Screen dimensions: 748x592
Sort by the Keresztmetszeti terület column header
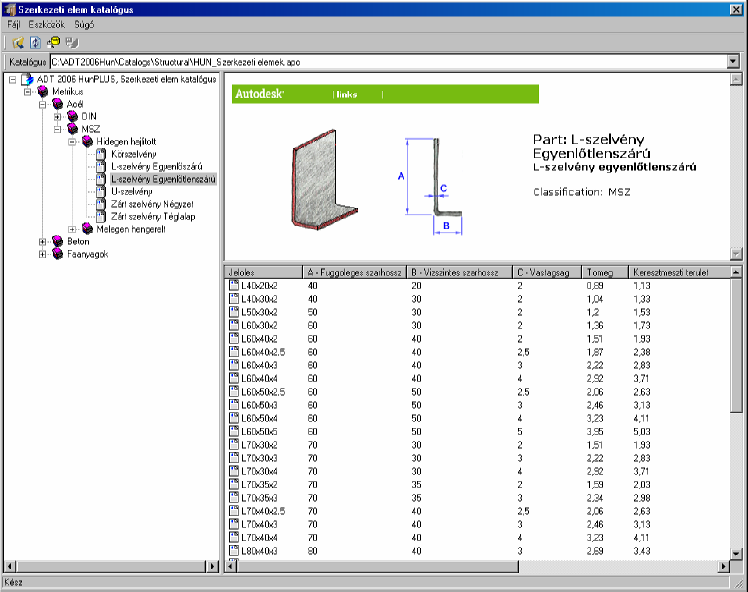pos(679,272)
